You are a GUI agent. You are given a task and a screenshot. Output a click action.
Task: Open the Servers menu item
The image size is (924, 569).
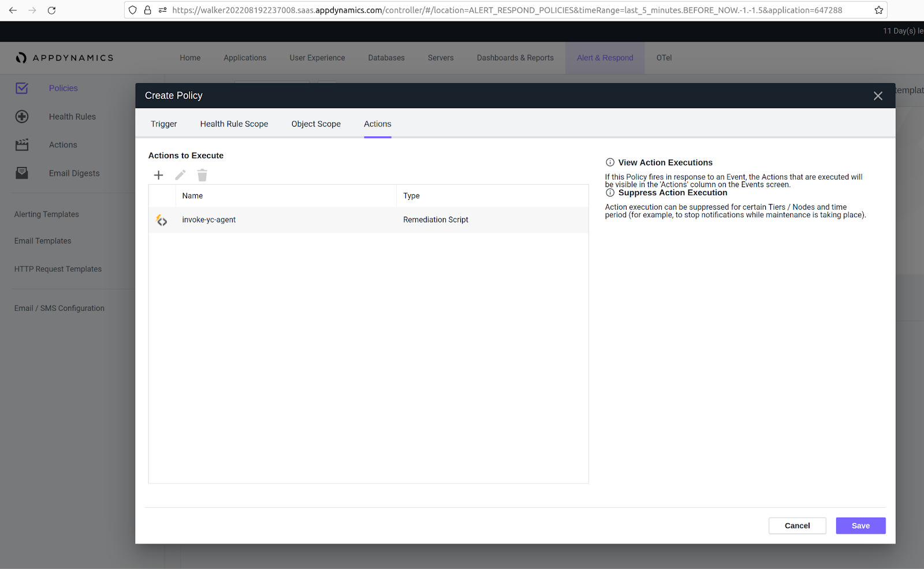click(441, 58)
